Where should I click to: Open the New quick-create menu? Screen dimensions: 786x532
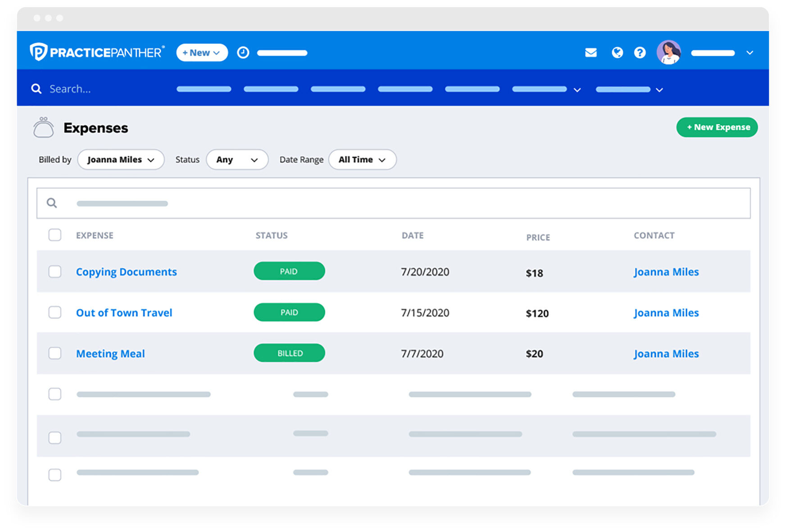pos(201,52)
